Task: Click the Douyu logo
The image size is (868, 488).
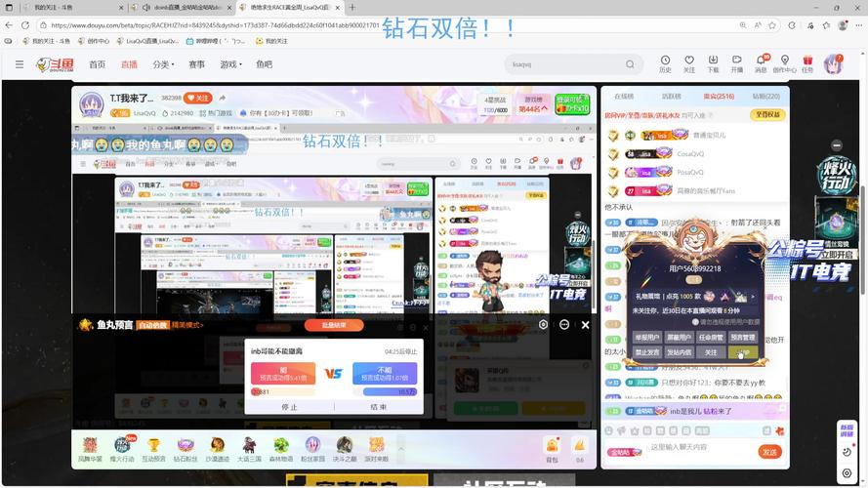Action: click(x=55, y=64)
